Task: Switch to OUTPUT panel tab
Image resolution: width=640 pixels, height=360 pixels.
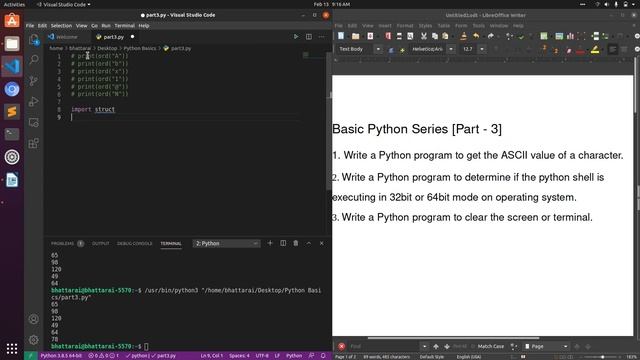Action: [100, 243]
